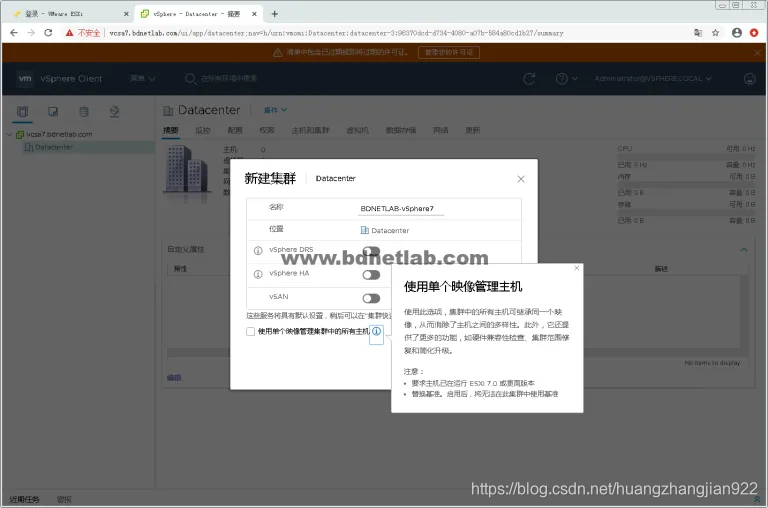The image size is (768, 508).
Task: Click the warning triangle in license banner
Action: pos(278,52)
